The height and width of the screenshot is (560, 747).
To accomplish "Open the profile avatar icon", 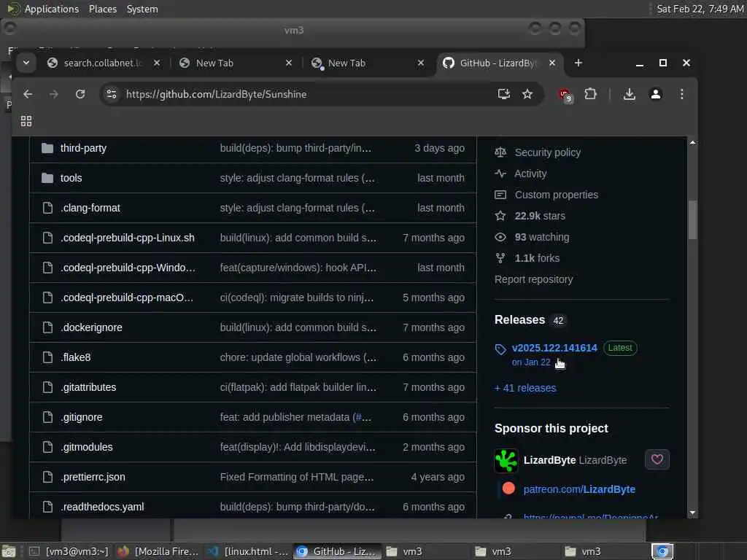I will click(656, 94).
